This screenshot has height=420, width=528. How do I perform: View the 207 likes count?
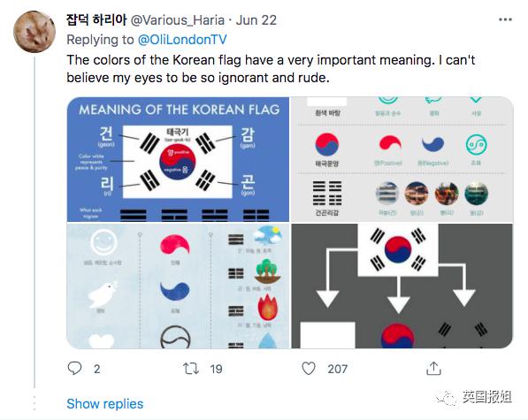click(x=338, y=369)
